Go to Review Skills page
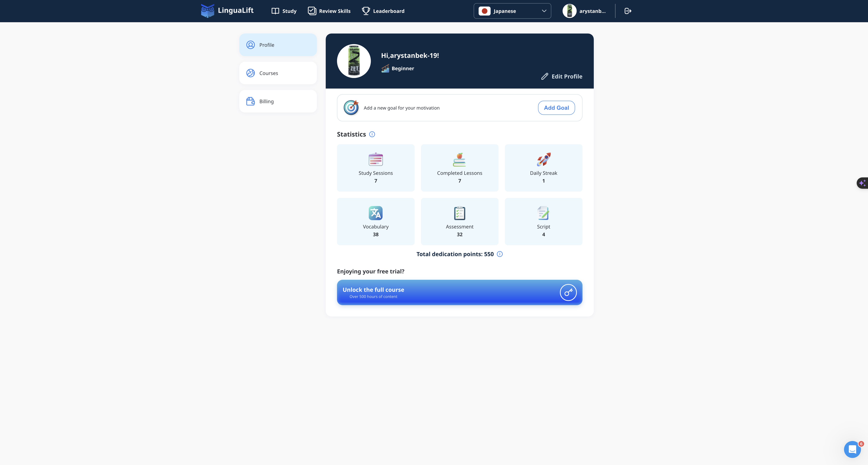This screenshot has width=868, height=465. 329,11
